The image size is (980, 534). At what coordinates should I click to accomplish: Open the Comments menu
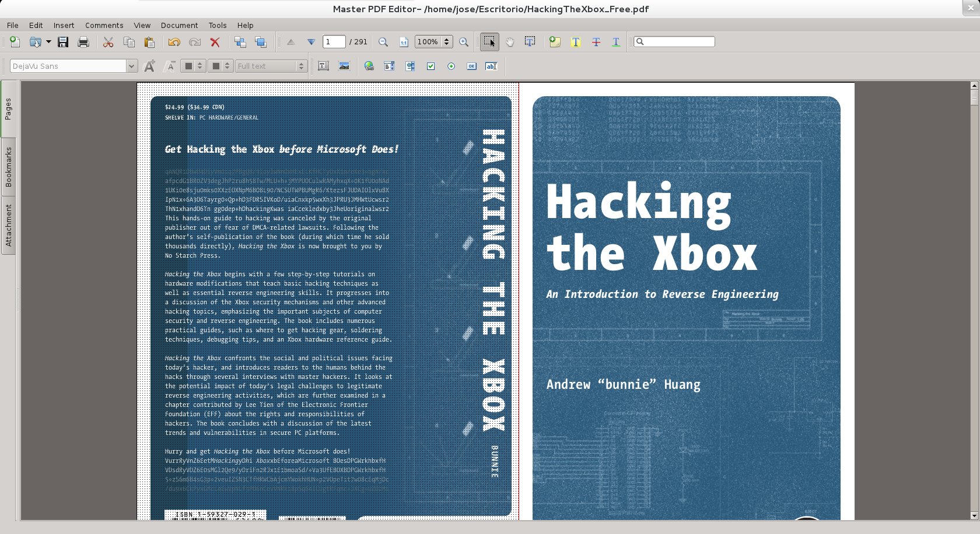(104, 25)
